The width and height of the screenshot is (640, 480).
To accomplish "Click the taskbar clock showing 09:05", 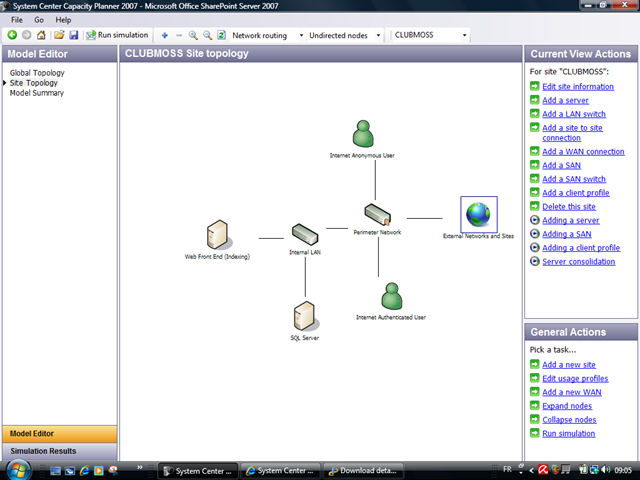I will [x=623, y=470].
